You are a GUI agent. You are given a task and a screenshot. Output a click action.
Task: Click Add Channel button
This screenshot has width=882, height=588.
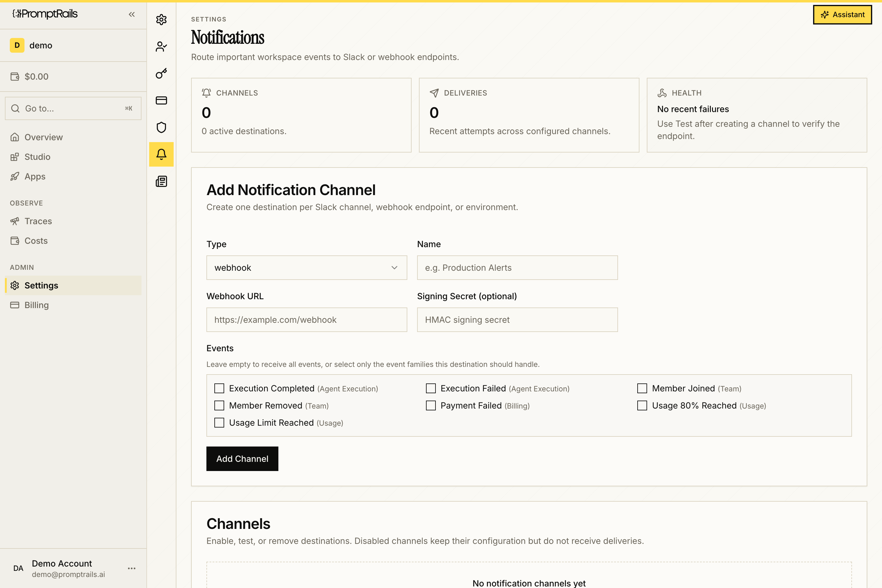[x=242, y=459]
